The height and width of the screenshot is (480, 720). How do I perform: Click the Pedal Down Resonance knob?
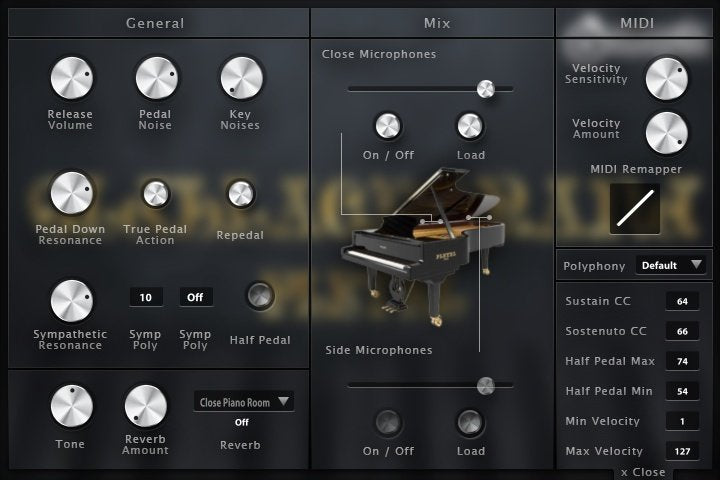pyautogui.click(x=70, y=193)
